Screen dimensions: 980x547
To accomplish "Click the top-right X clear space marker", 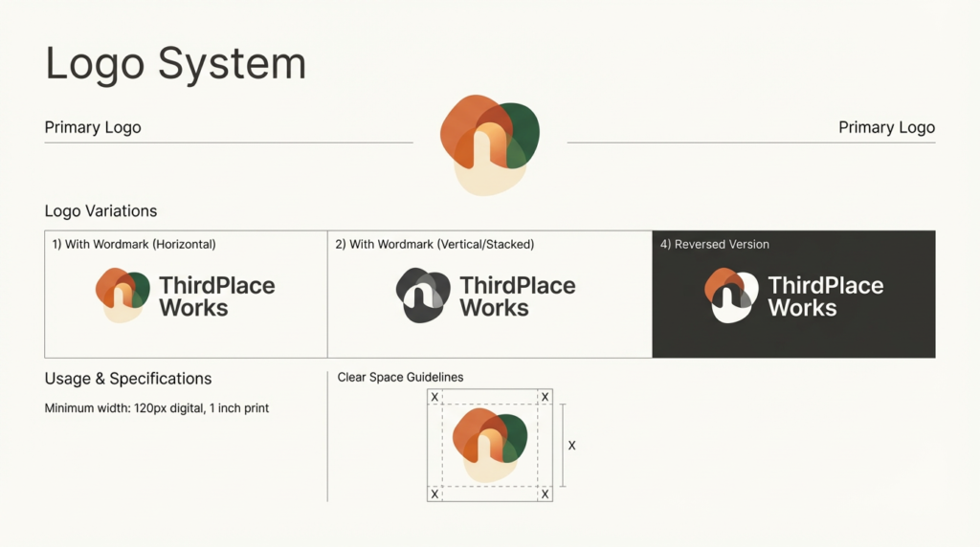I will [546, 397].
